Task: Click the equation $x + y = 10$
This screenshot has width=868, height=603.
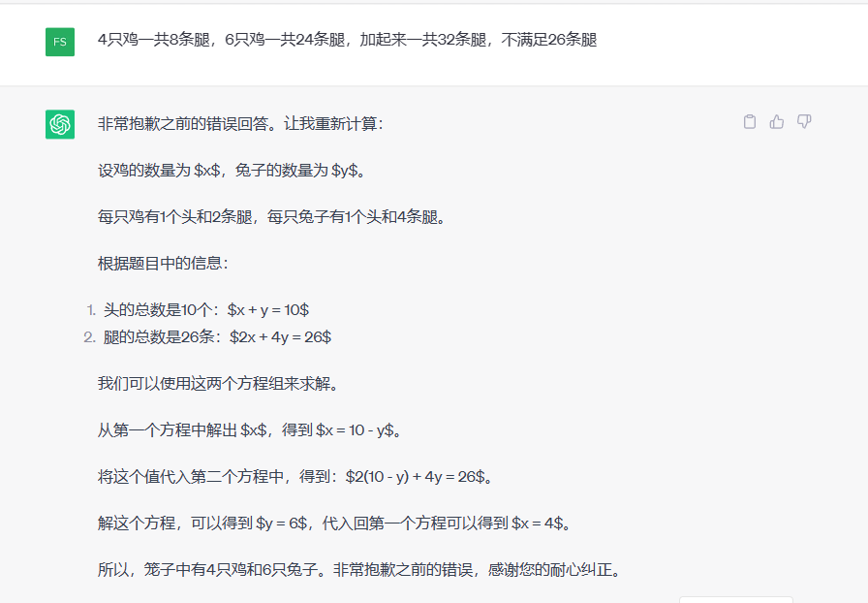Action: [x=268, y=310]
